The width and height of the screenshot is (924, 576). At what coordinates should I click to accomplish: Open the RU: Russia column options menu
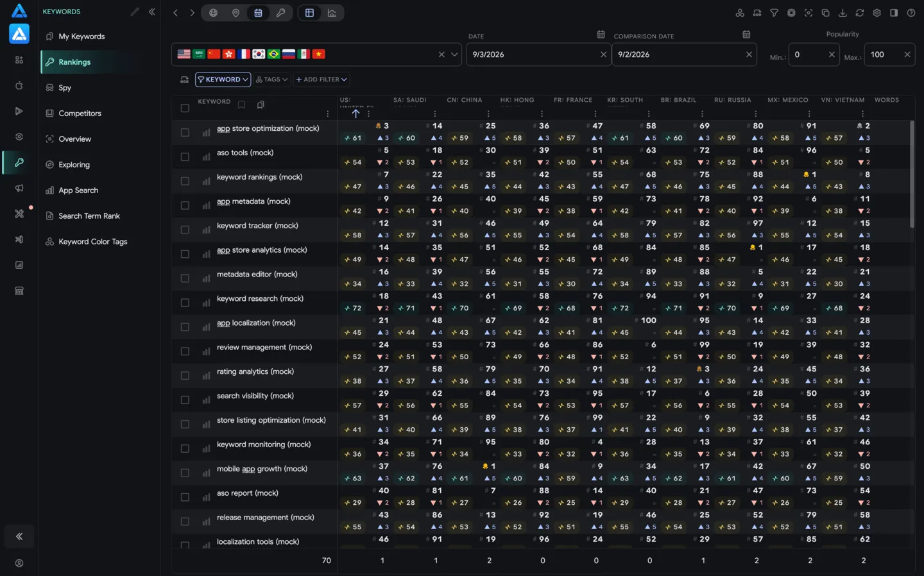pyautogui.click(x=756, y=114)
